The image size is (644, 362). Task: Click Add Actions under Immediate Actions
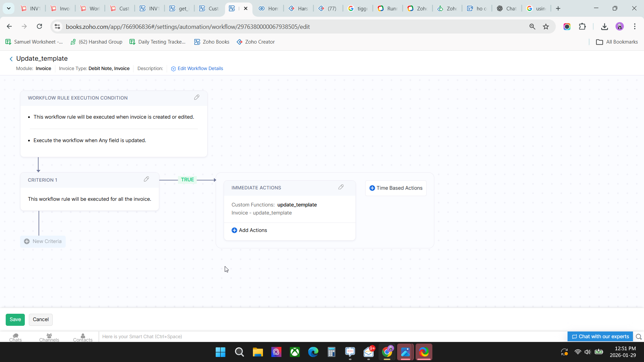coord(249,230)
